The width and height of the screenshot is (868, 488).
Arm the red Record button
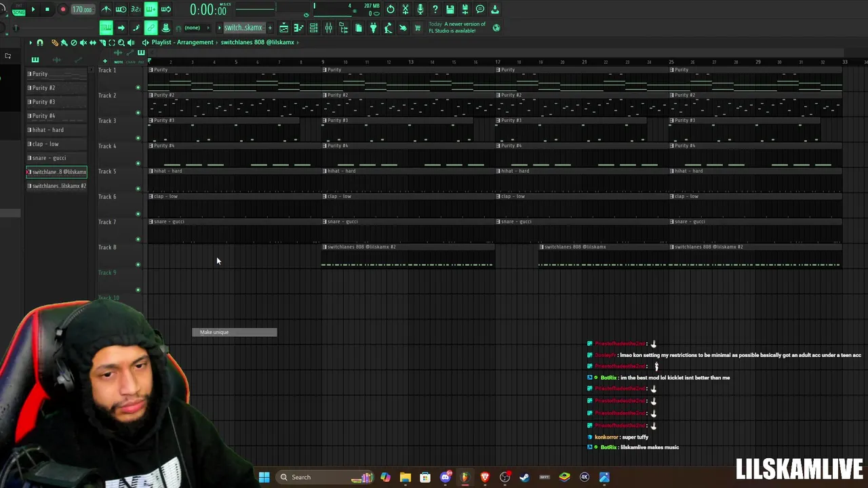click(x=63, y=9)
